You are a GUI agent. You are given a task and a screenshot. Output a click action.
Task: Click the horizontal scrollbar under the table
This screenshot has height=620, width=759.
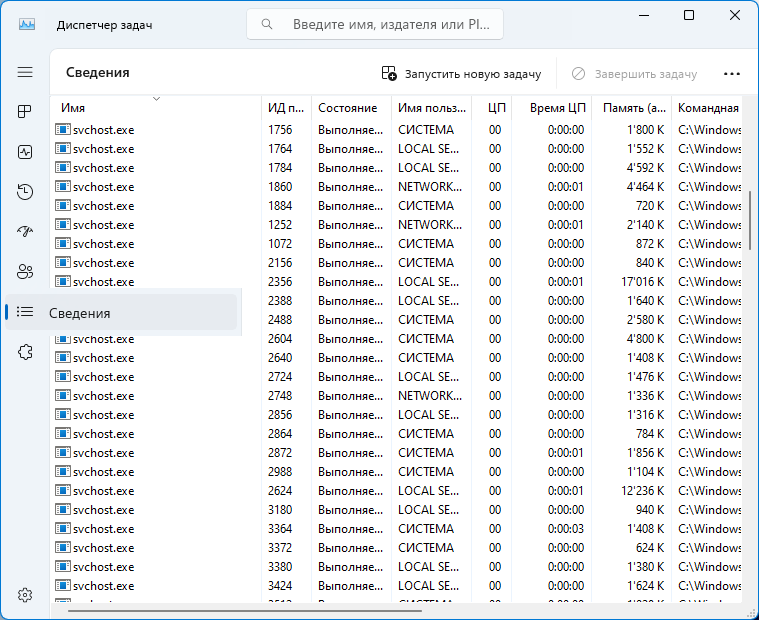245,612
